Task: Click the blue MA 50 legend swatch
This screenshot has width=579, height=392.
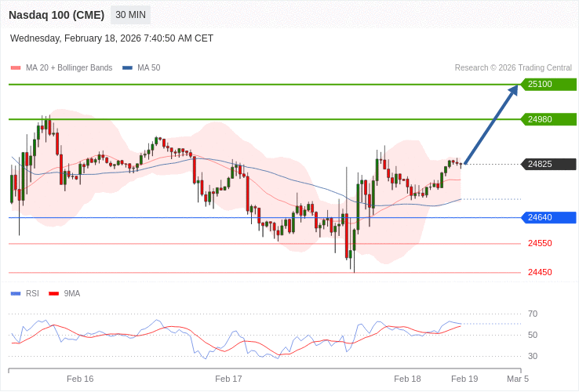Action: 127,68
